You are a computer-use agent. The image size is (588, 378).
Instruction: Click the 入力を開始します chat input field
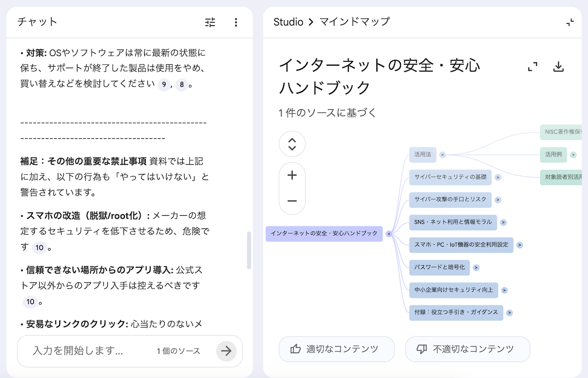[x=83, y=351]
